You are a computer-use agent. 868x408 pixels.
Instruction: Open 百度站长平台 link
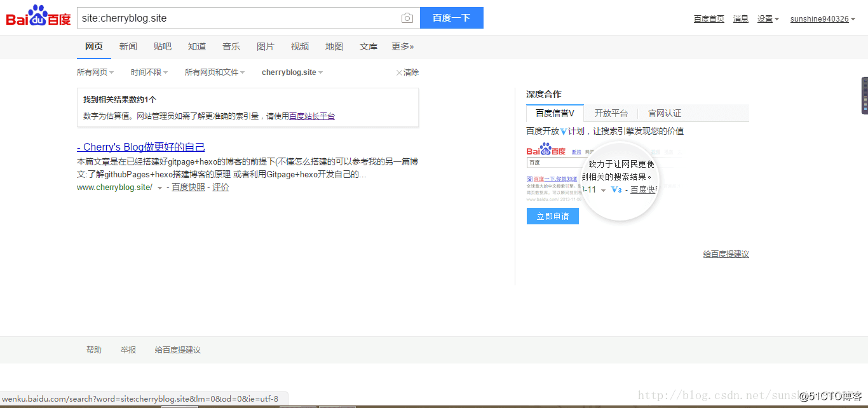[312, 116]
